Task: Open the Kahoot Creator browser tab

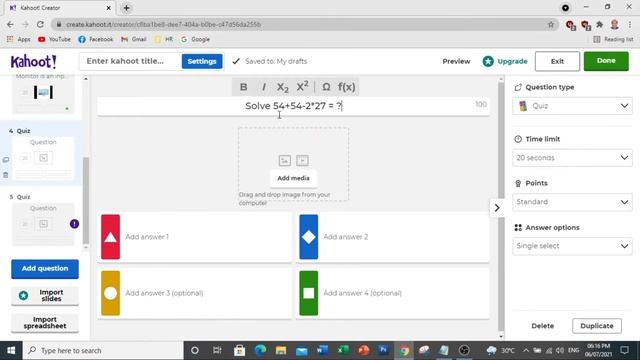Action: pos(60,8)
